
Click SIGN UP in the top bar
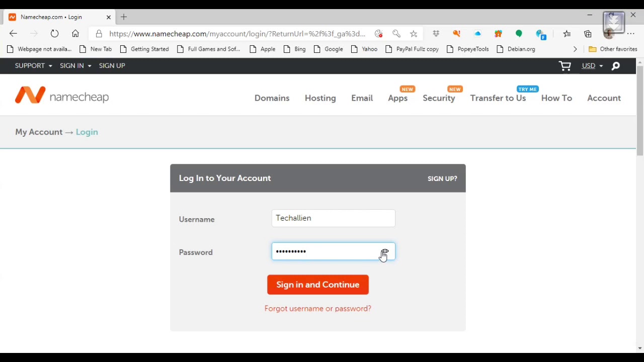click(112, 66)
